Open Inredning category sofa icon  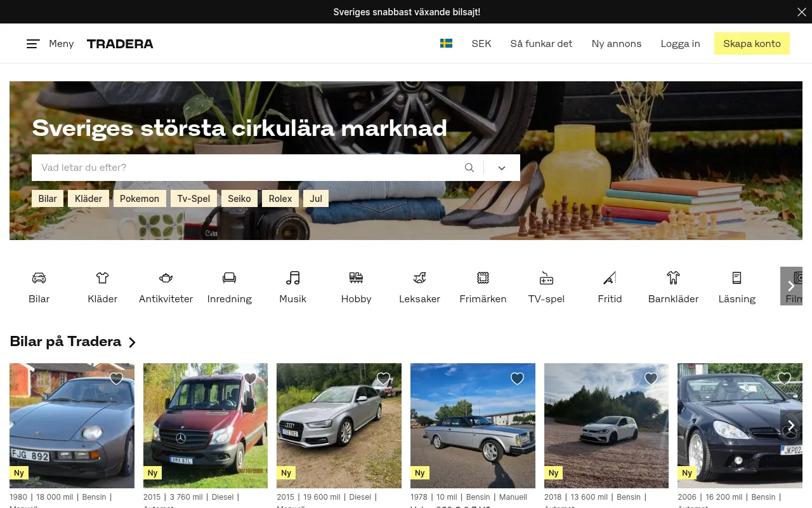point(229,277)
